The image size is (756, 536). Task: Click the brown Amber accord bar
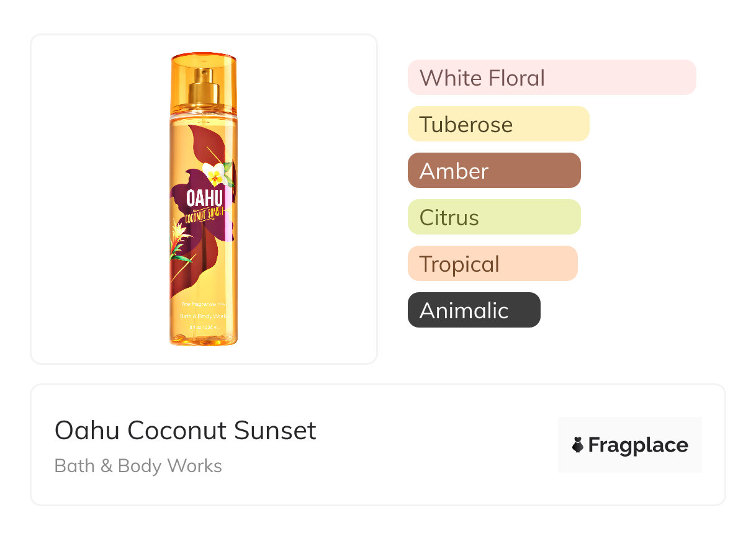(493, 171)
